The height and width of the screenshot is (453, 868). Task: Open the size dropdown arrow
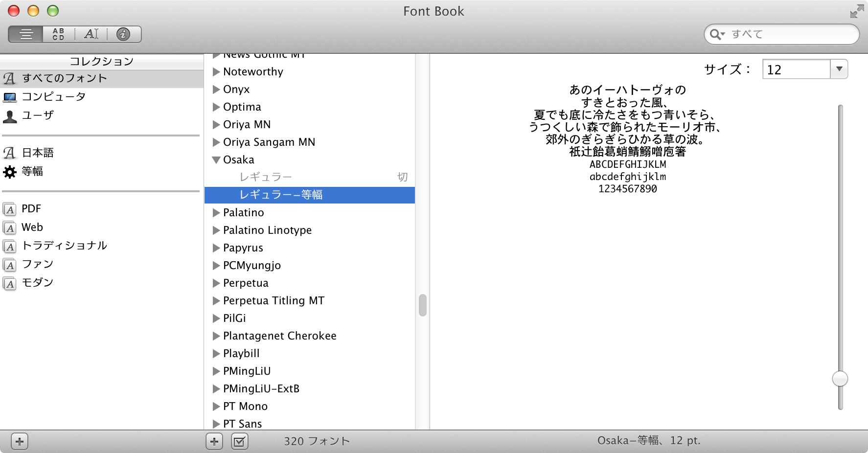coord(839,69)
